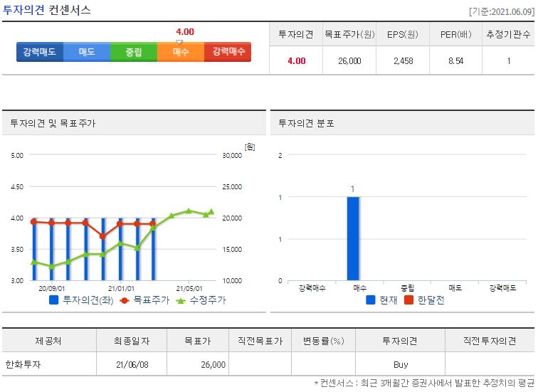538x392 pixels.
Task: Click the rating pointer triangle below 4.00
Action: click(179, 42)
